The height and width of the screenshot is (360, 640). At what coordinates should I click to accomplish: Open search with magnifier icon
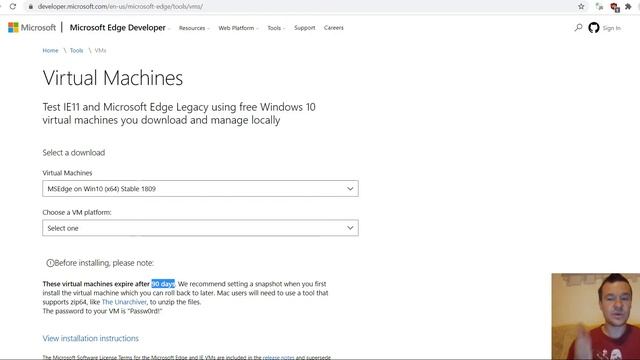578,27
